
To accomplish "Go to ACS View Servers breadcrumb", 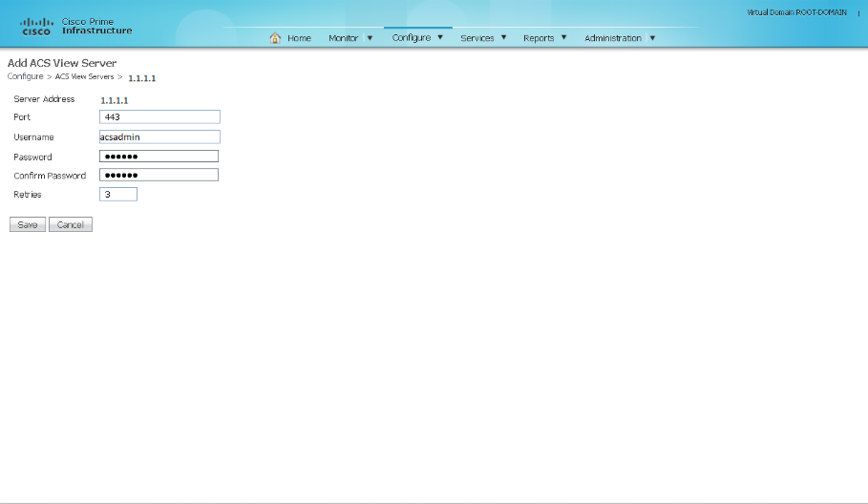I will click(84, 76).
